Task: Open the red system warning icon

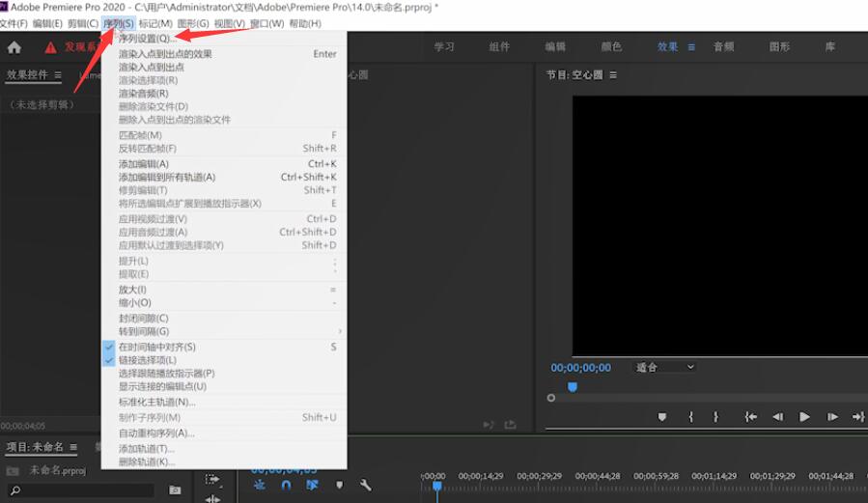Action: [x=50, y=47]
